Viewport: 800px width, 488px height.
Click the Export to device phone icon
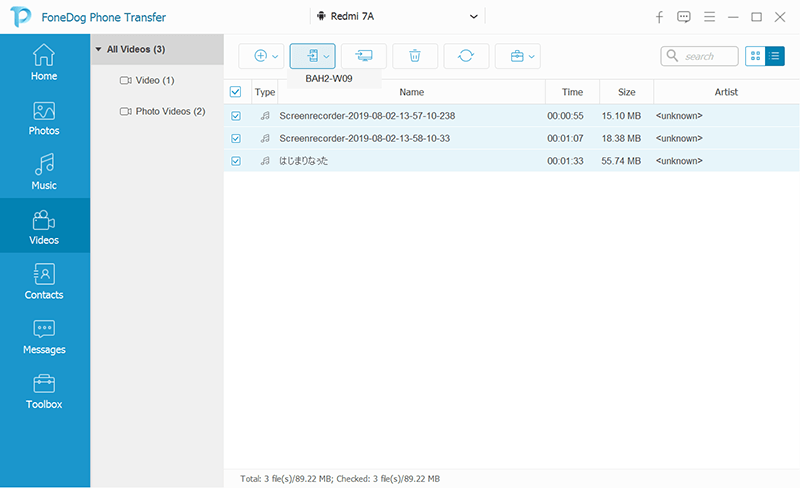[x=313, y=56]
